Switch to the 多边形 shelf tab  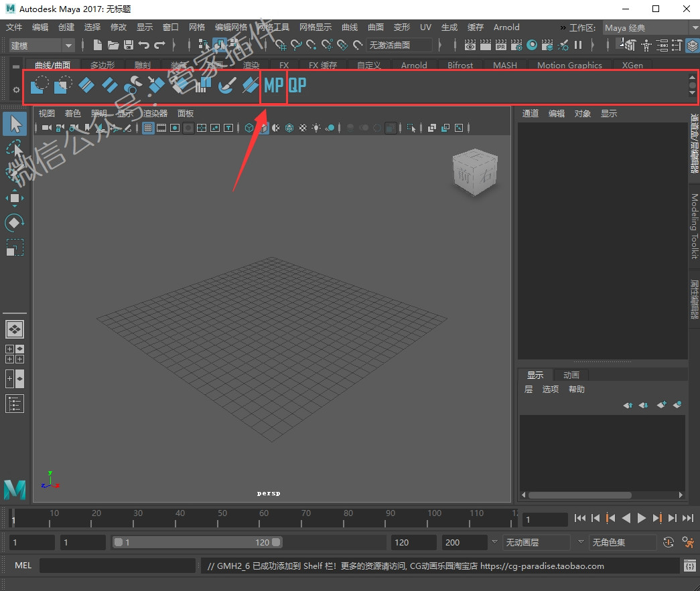[102, 65]
